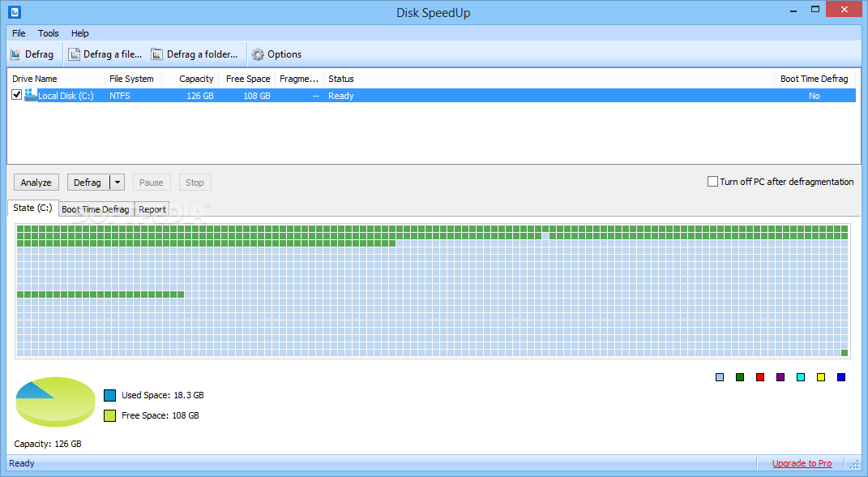Enable Turn off PC after defragmentation
Image resolution: width=868 pixels, height=477 pixels.
pyautogui.click(x=712, y=181)
